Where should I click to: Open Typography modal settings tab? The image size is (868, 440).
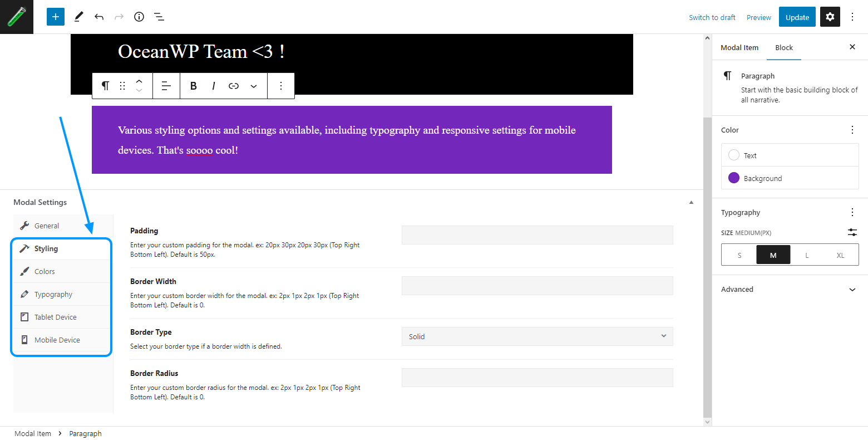pos(62,294)
